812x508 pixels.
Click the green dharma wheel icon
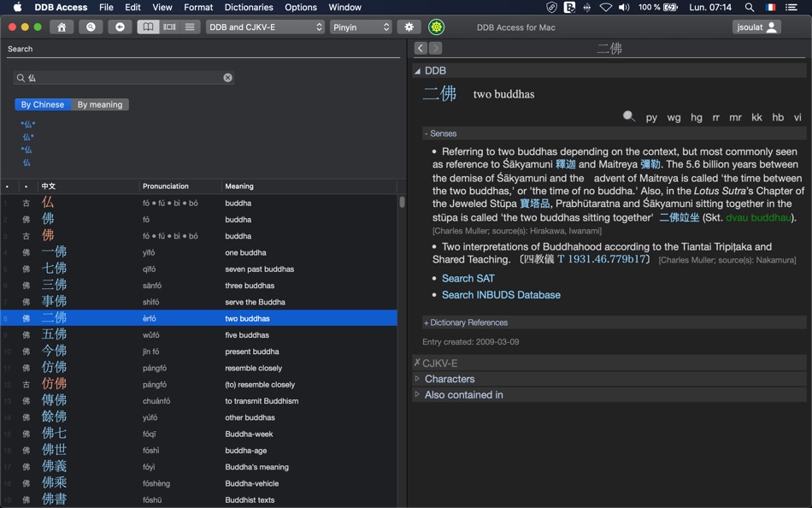click(x=437, y=27)
